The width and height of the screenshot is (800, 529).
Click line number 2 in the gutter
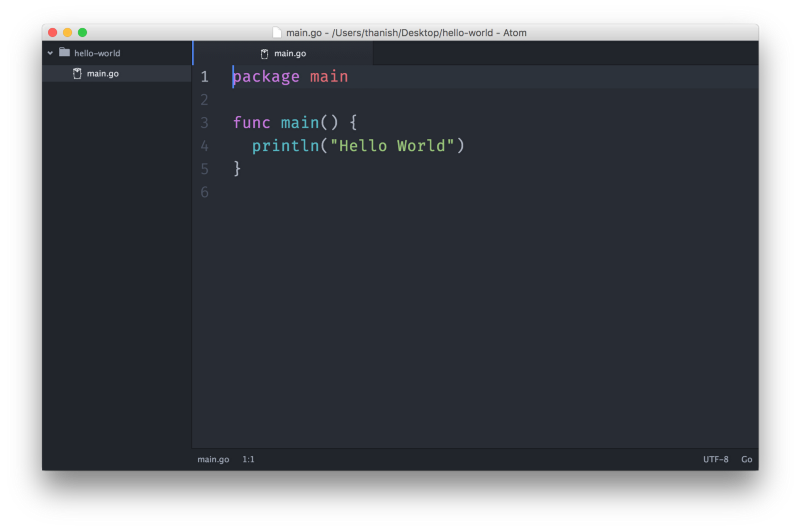[x=205, y=100]
